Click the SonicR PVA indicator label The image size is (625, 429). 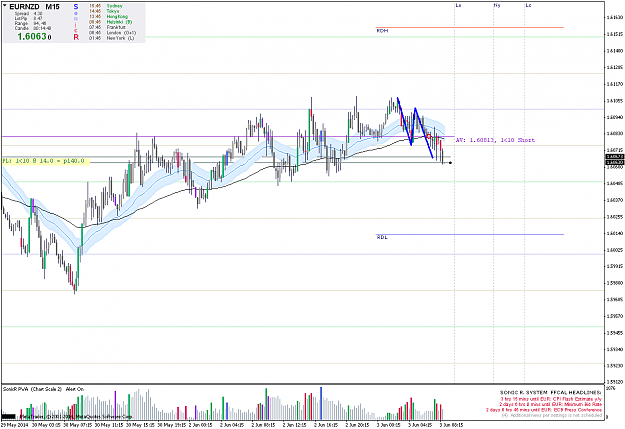pyautogui.click(x=43, y=389)
